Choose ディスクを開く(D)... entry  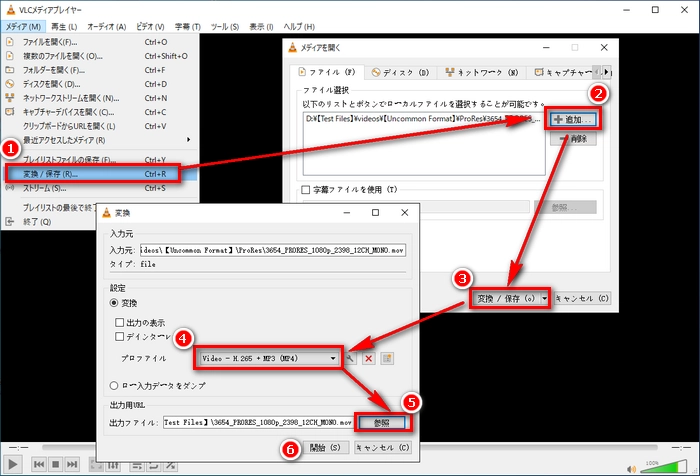coord(100,84)
